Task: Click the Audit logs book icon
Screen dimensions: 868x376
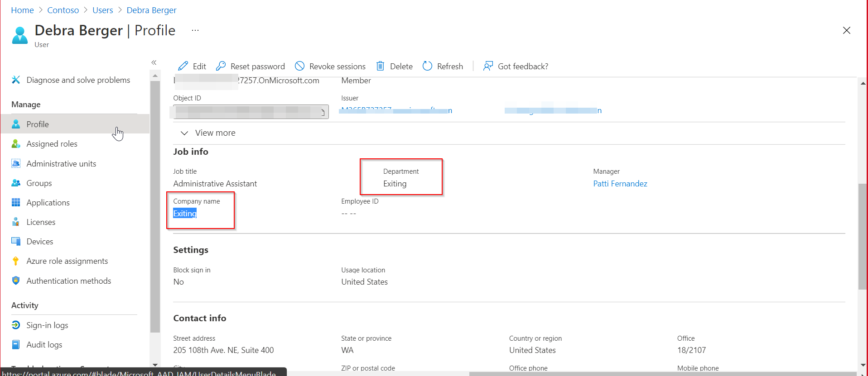Action: 16,344
